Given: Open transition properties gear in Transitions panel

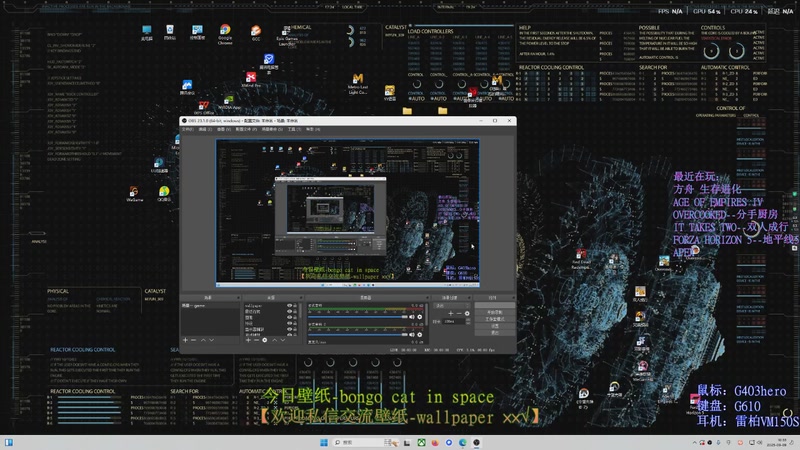Looking at the screenshot, I should tap(467, 313).
